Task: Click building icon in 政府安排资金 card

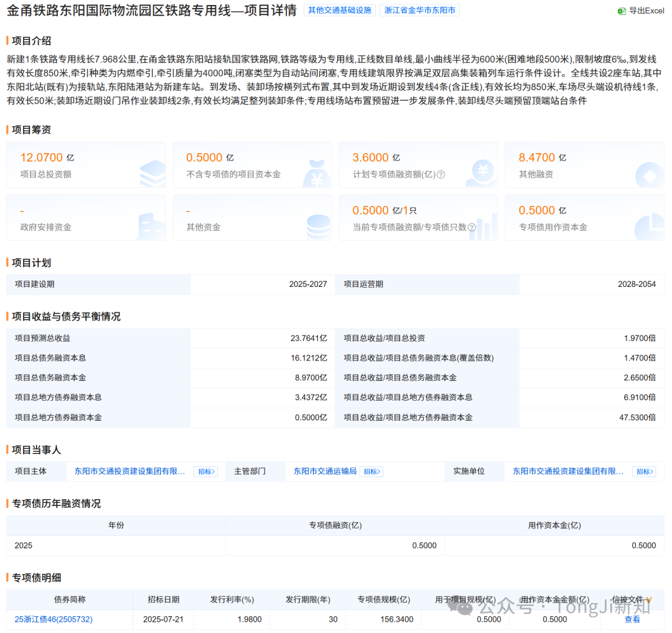Action: (151, 227)
